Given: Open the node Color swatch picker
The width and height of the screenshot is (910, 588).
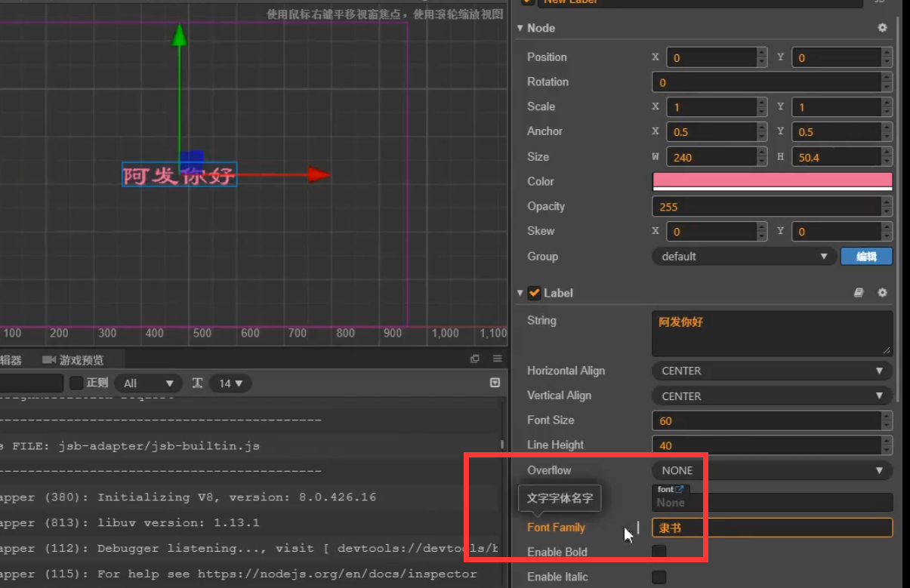Looking at the screenshot, I should (772, 181).
